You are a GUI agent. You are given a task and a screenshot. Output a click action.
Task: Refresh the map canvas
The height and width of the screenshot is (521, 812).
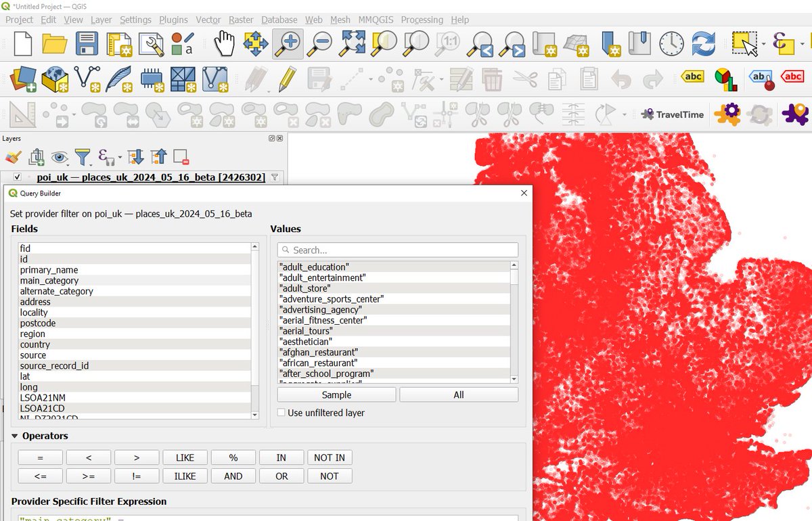[704, 44]
